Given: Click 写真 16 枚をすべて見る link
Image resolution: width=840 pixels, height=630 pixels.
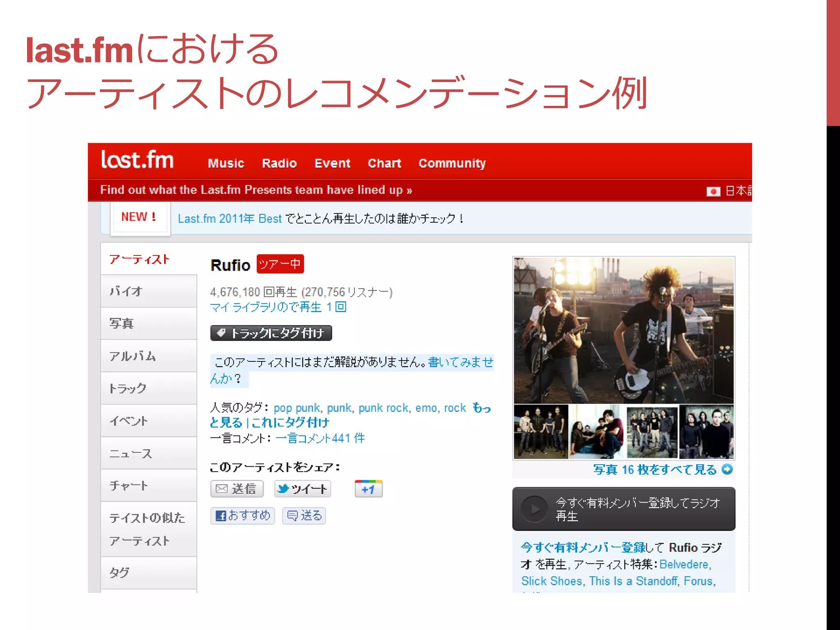Looking at the screenshot, I should coord(655,470).
